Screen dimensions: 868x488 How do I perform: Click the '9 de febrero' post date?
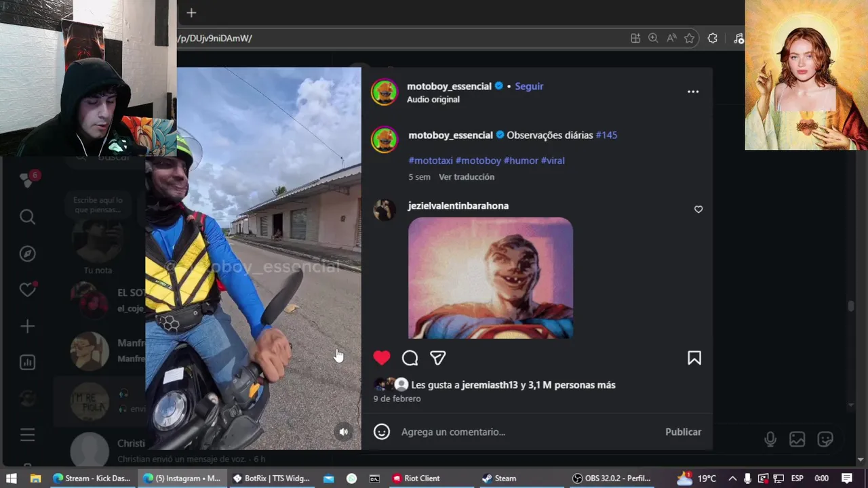397,399
